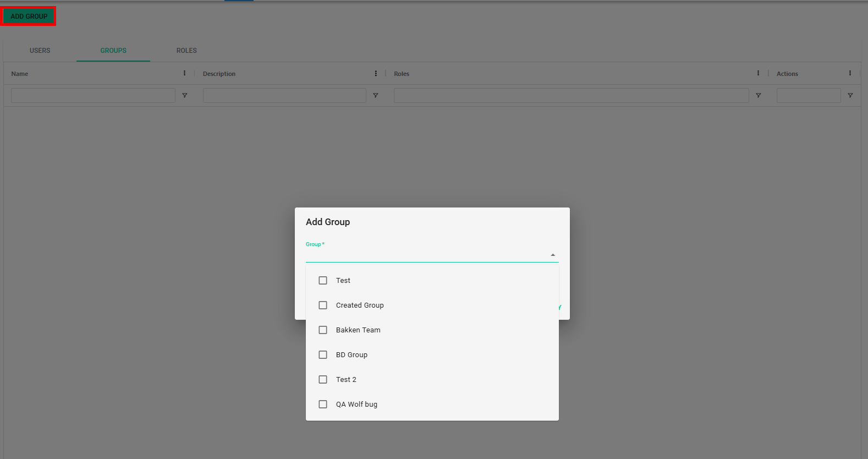
Task: Click the Name filter input field
Action: click(93, 96)
